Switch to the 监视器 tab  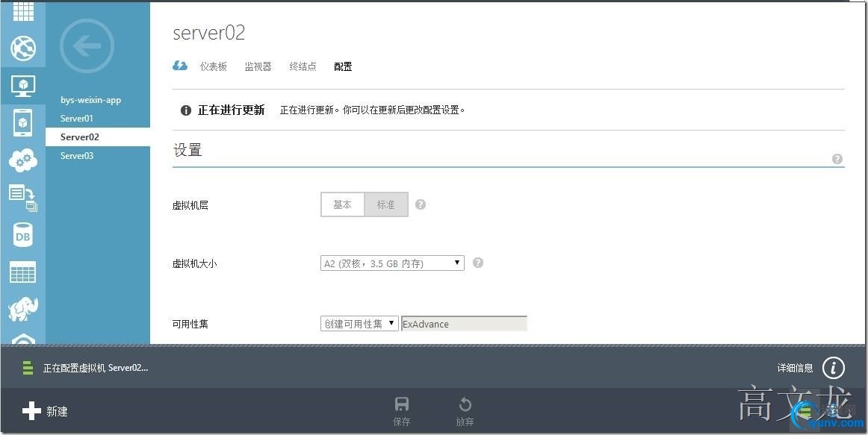point(258,66)
